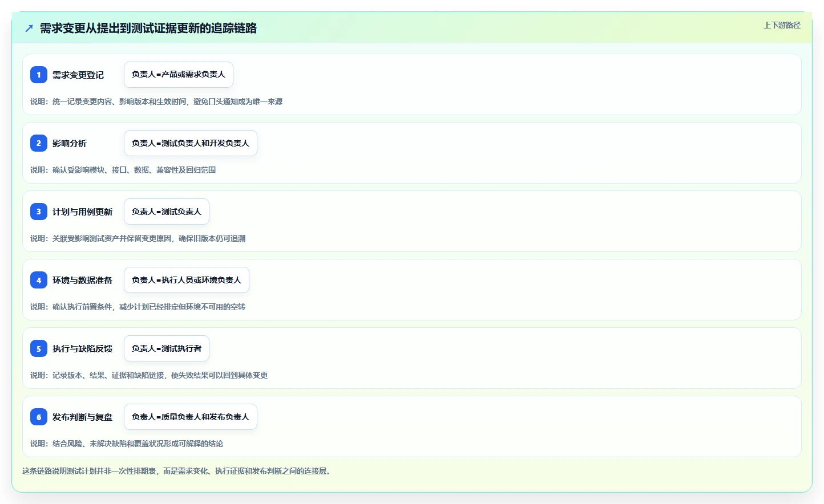Click the step 1 number badge
The height and width of the screenshot is (504, 824).
(39, 75)
